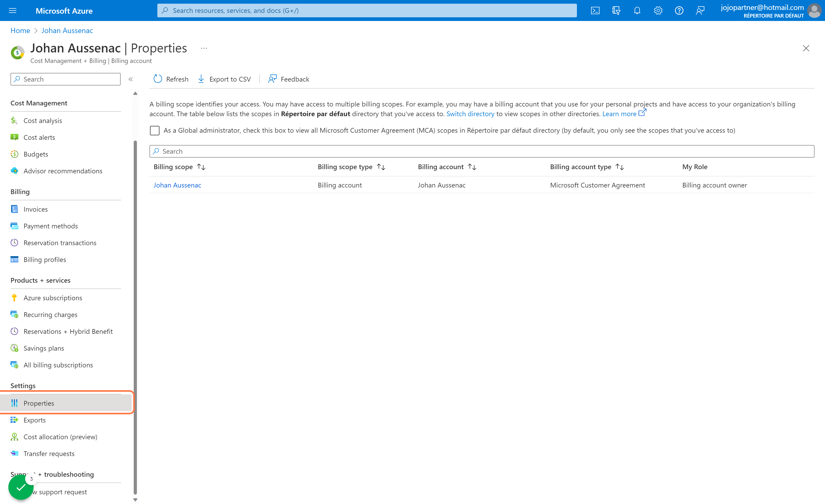Open the notifications bell
Viewport: 825px width, 504px height.
(637, 10)
